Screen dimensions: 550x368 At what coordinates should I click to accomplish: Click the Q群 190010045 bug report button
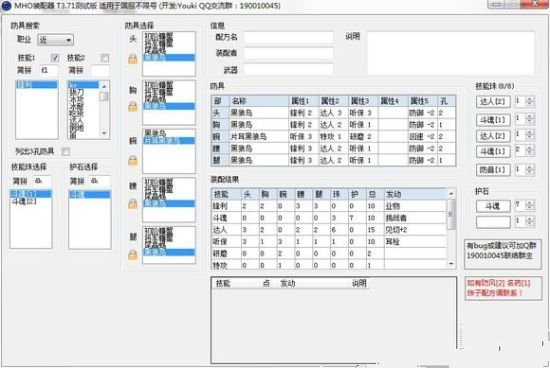click(x=502, y=254)
